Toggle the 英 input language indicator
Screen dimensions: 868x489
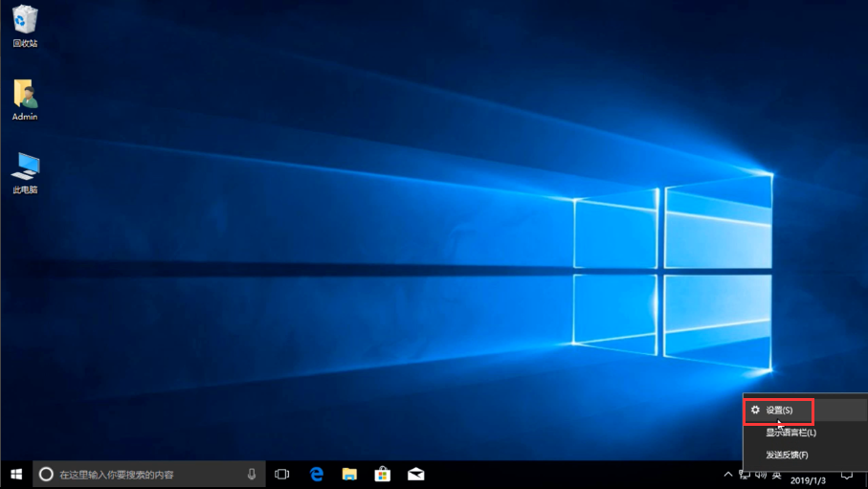[776, 475]
